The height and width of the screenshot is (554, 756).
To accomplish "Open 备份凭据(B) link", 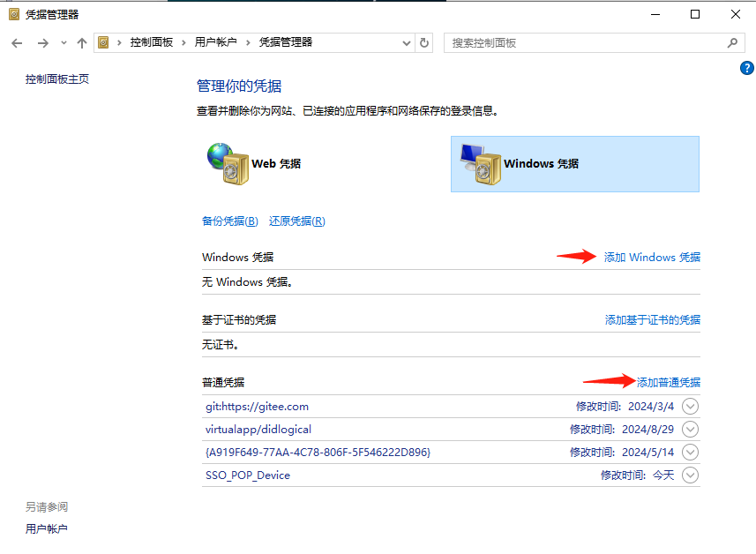I will tap(229, 221).
